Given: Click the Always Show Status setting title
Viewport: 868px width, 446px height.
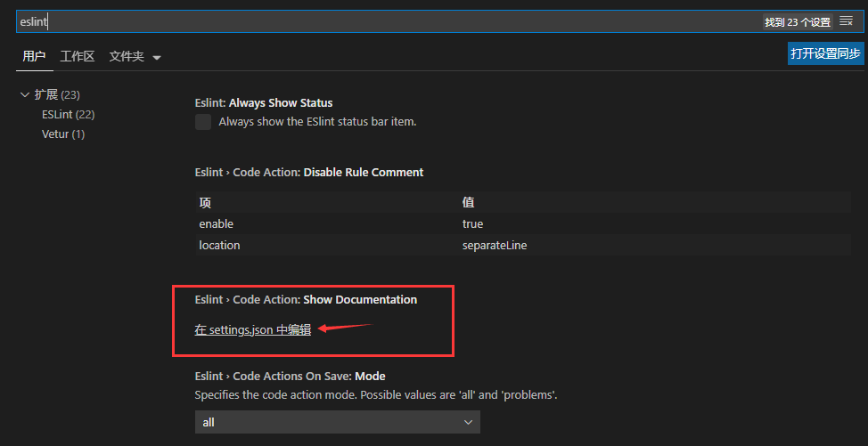Looking at the screenshot, I should coord(264,102).
